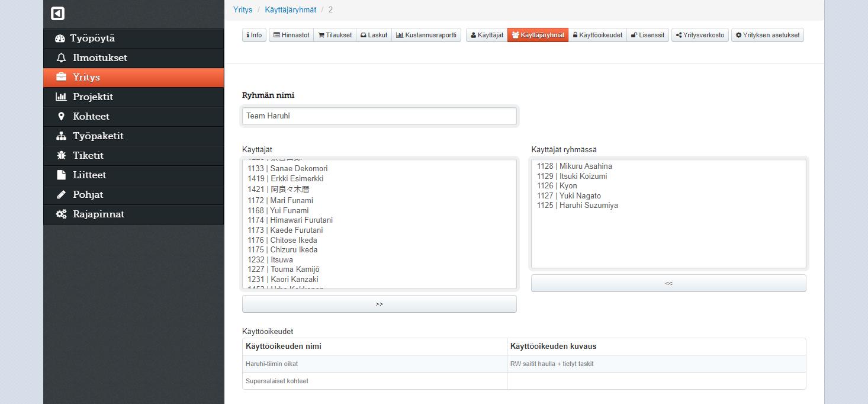Switch to the Käyttäjät tab
Viewport: 868px width, 404px height.
pos(486,36)
